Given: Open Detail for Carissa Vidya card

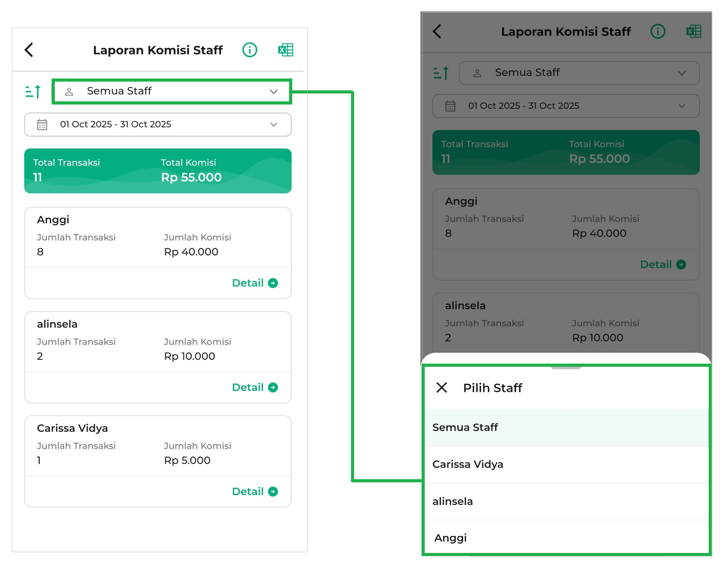Looking at the screenshot, I should click(255, 492).
